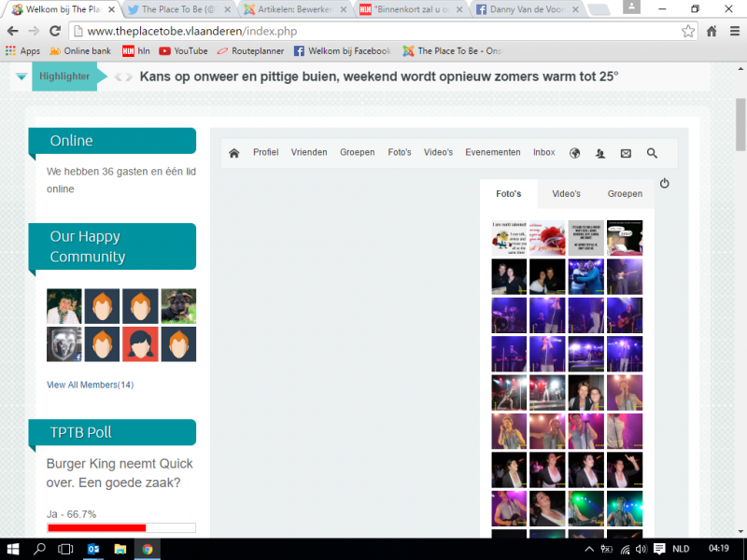The width and height of the screenshot is (747, 560).
Task: Switch to the Artikelen: Bewerken browser tab
Action: 294,9
